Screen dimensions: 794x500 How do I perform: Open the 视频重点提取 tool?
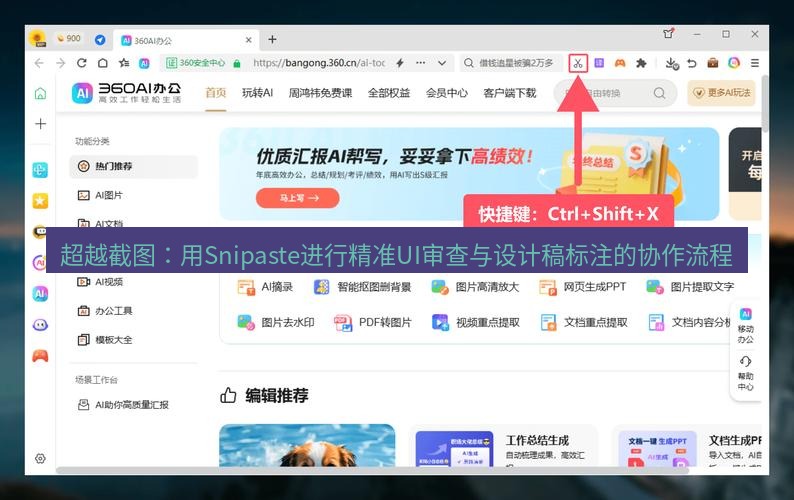point(475,323)
